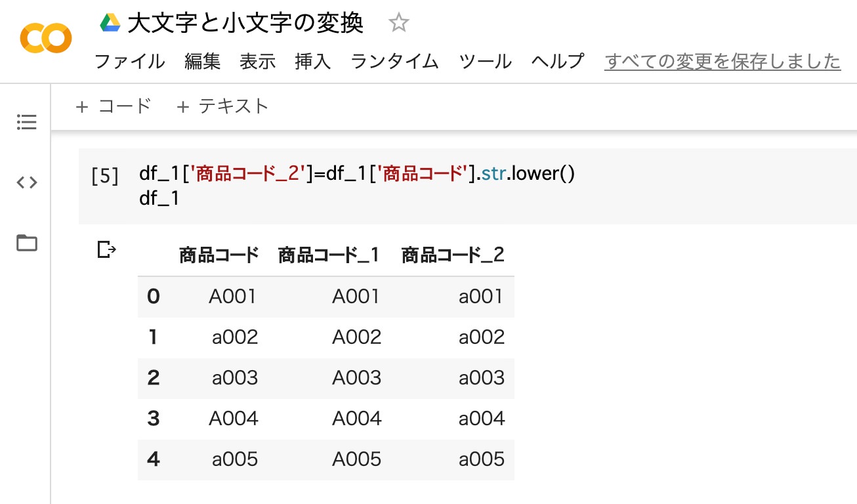Add a text cell with + テキスト
Viewport: 857px width, 504px height.
tap(223, 106)
